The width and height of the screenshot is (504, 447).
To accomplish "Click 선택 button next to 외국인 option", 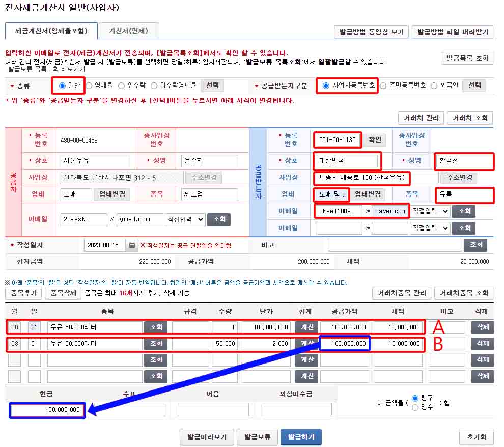I will tap(474, 86).
